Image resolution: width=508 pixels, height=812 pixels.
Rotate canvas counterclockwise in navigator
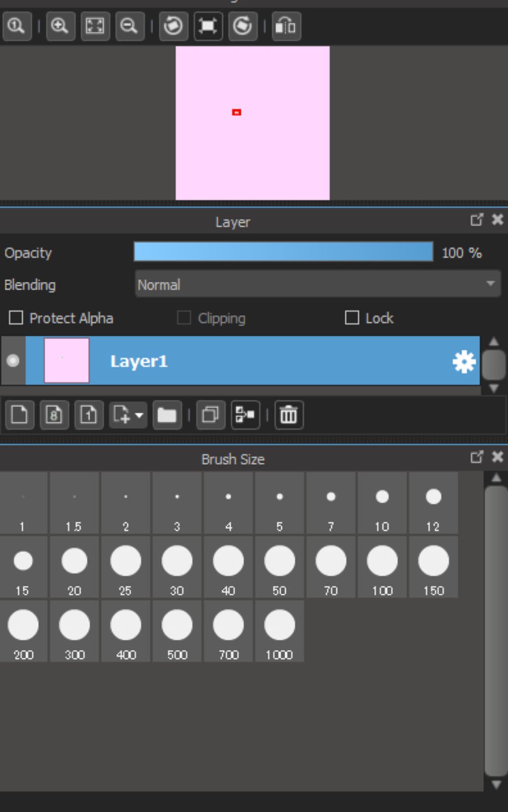(173, 26)
